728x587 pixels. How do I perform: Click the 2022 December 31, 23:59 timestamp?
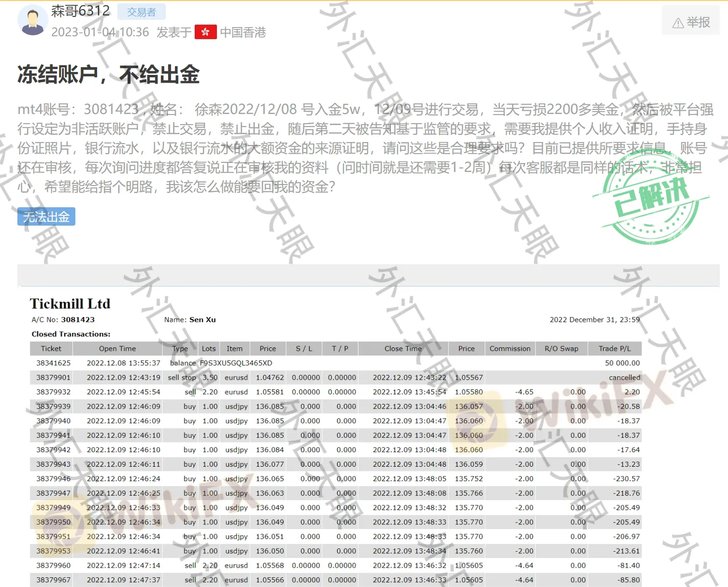(595, 320)
